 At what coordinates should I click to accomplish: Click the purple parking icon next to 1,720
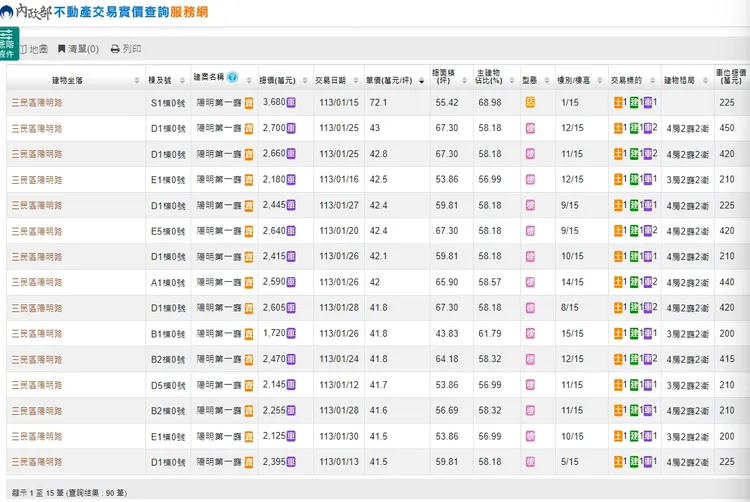point(291,333)
